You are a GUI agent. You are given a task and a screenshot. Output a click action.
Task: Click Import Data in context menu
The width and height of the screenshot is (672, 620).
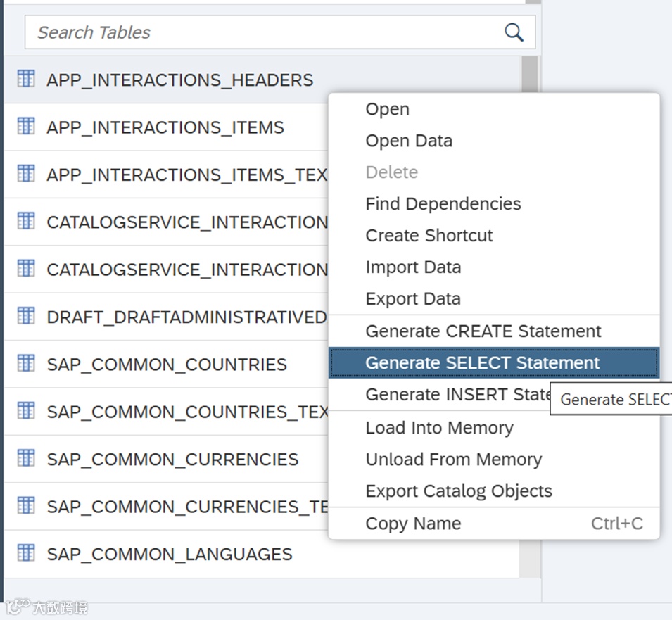coord(413,267)
